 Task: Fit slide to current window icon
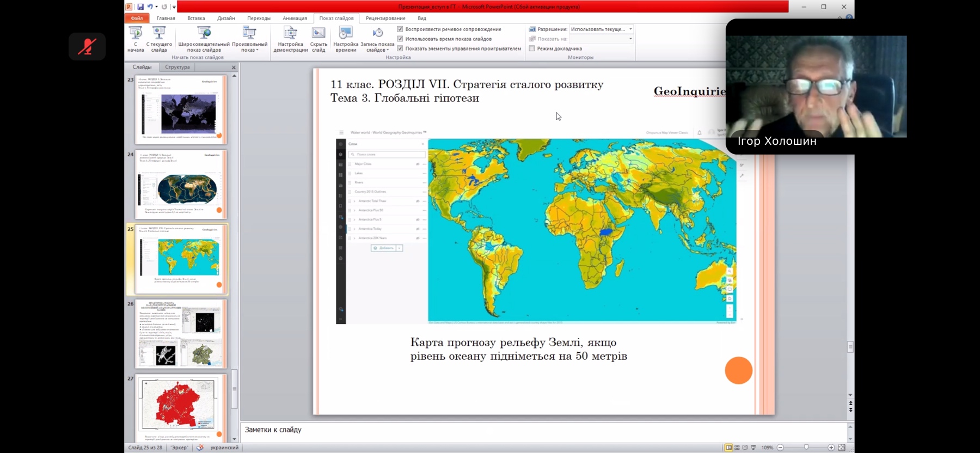842,448
